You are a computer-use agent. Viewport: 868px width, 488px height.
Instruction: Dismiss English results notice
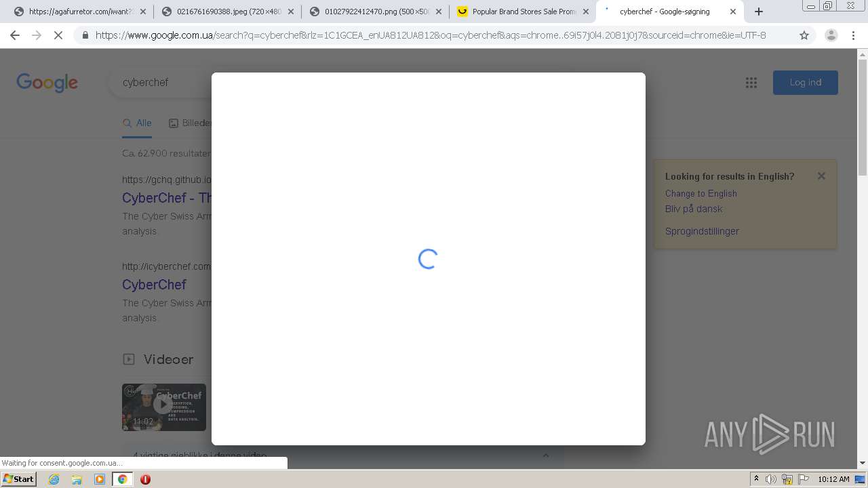coord(821,176)
